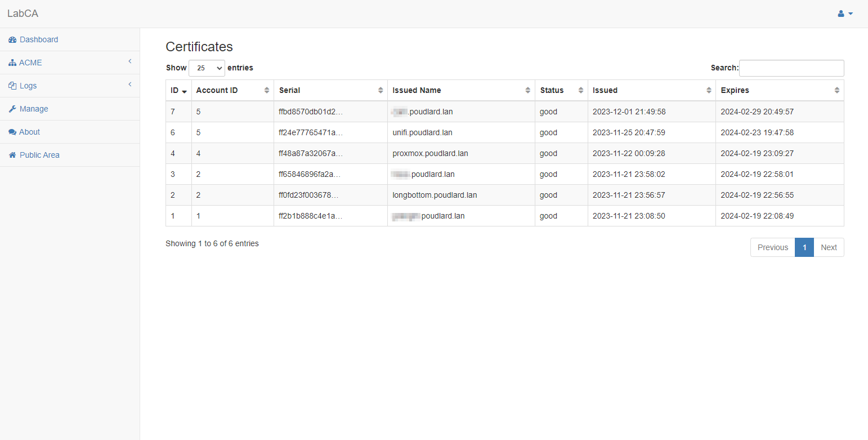Expand the ACME submenu chevron
The width and height of the screenshot is (868, 440).
point(129,61)
